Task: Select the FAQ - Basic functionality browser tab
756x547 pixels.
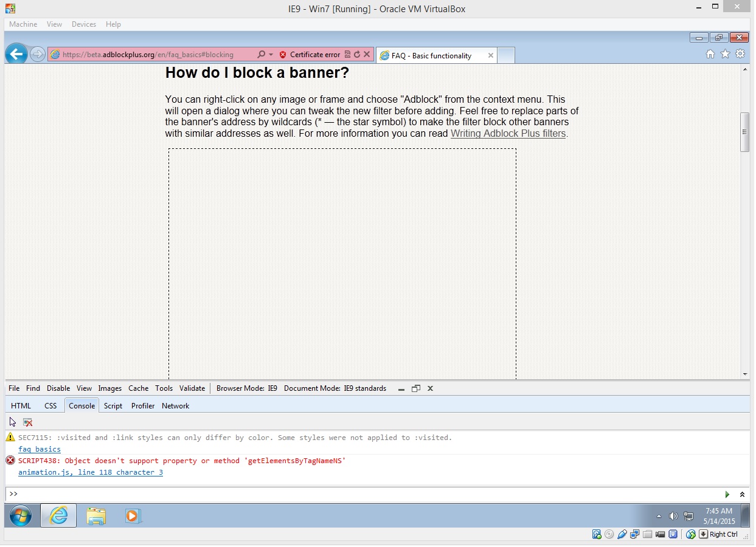Action: click(437, 55)
